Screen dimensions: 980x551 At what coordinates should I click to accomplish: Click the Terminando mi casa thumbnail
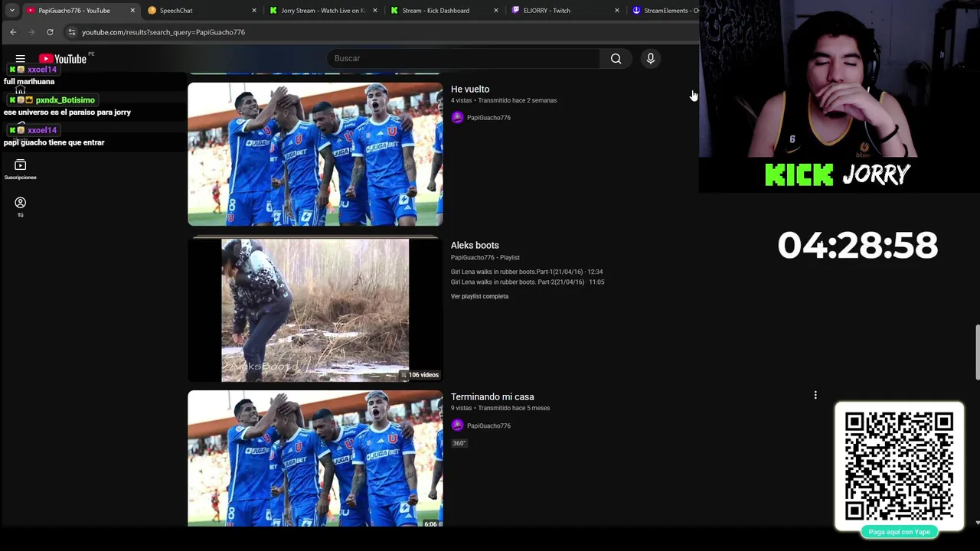click(x=315, y=458)
